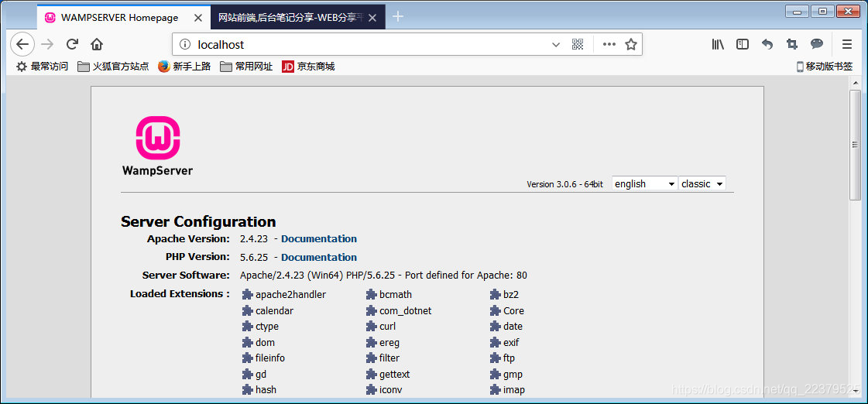
Task: Minimize the Firefox window
Action: click(797, 11)
